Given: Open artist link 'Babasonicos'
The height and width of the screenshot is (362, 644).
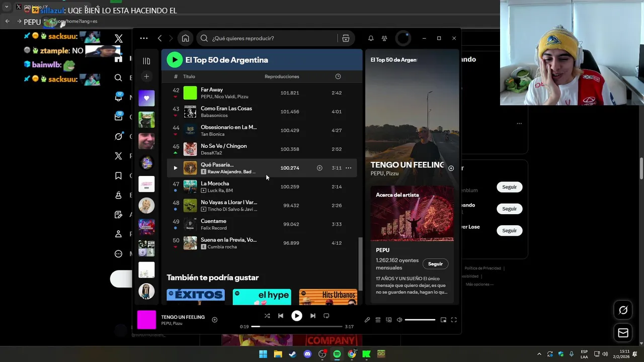Looking at the screenshot, I should point(214,116).
